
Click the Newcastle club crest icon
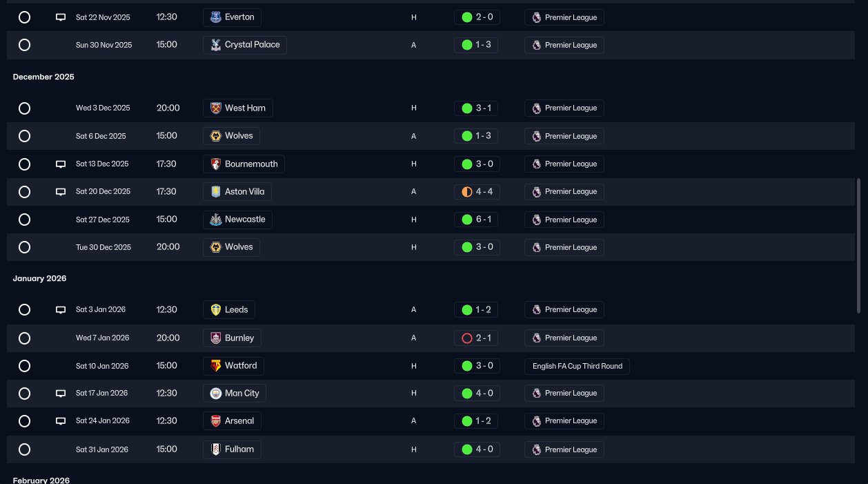coord(215,220)
